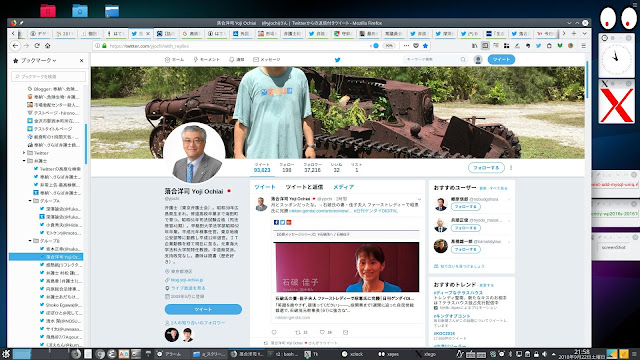Open the Blogger bookmark entry
The image size is (640, 360).
(x=53, y=89)
